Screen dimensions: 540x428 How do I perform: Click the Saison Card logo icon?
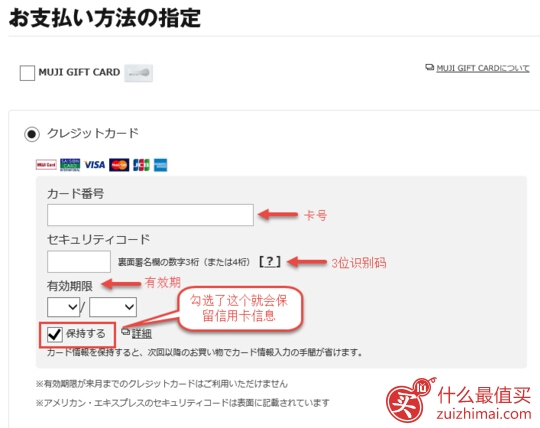coord(70,165)
